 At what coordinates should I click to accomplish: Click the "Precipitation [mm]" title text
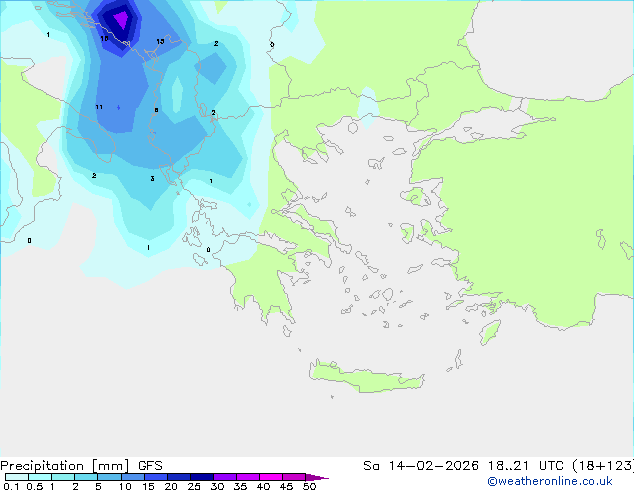pyautogui.click(x=65, y=466)
